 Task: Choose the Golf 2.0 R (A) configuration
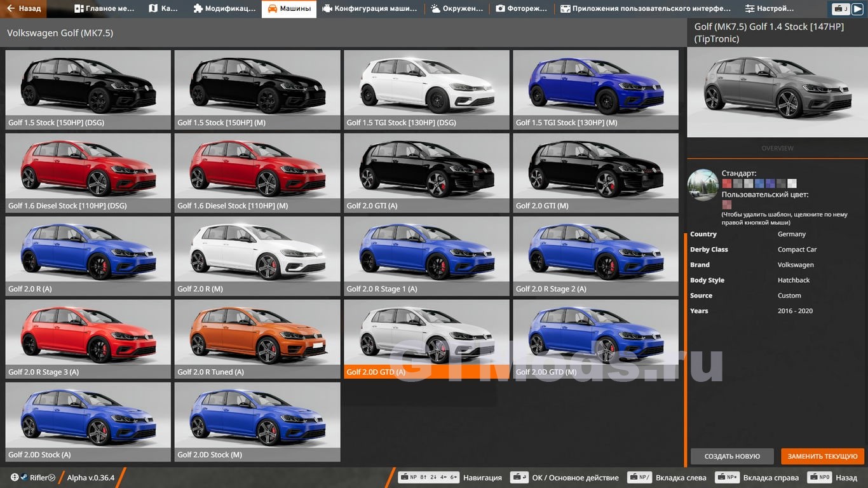point(88,256)
